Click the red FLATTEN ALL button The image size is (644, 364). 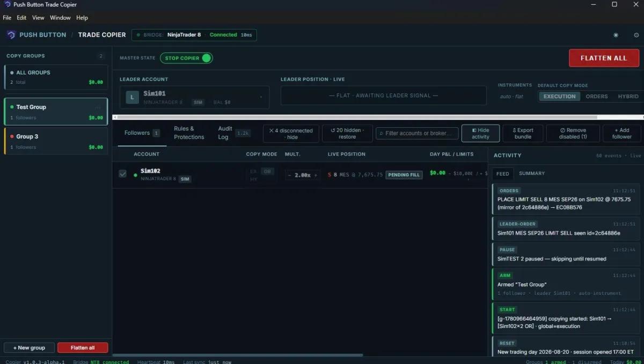604,58
